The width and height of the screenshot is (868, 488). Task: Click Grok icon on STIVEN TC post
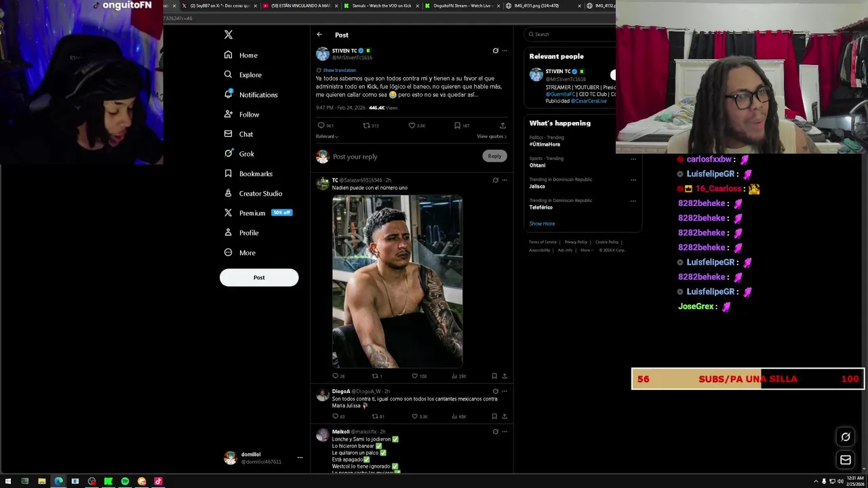click(495, 51)
